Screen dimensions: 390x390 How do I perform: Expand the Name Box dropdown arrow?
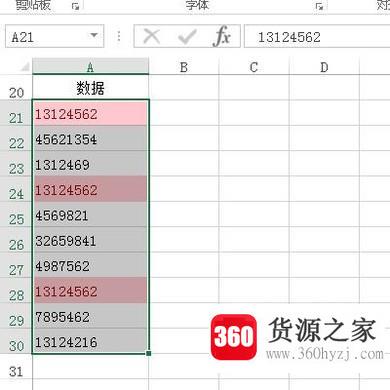(94, 35)
